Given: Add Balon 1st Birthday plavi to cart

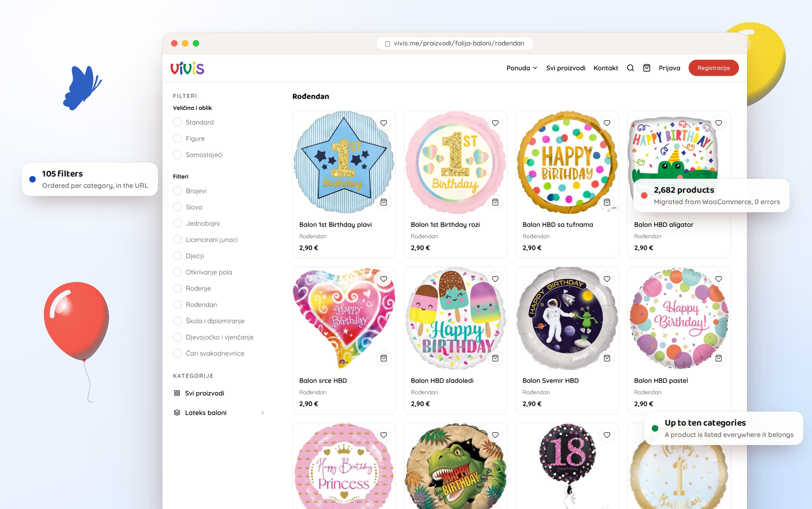Looking at the screenshot, I should pos(384,202).
